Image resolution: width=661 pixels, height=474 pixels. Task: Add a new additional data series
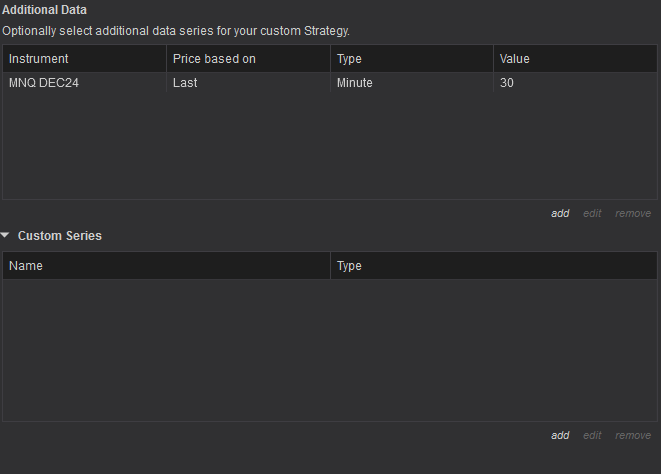point(560,213)
